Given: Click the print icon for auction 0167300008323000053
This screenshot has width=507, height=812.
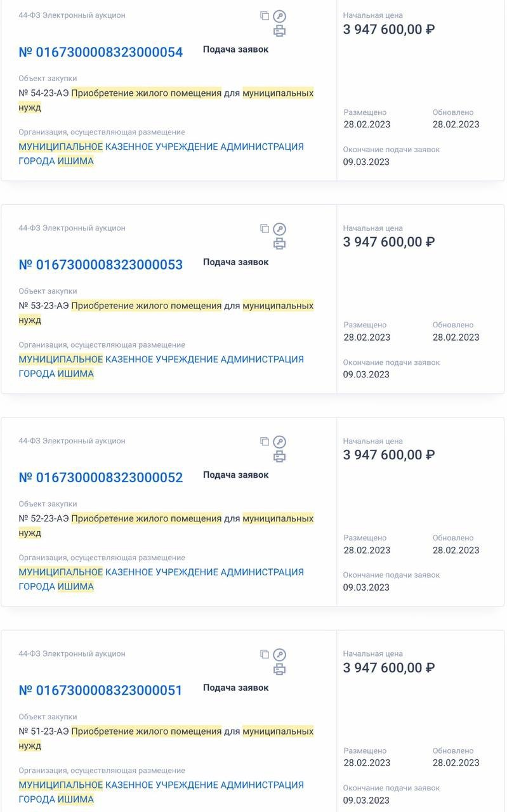Looking at the screenshot, I should [279, 244].
